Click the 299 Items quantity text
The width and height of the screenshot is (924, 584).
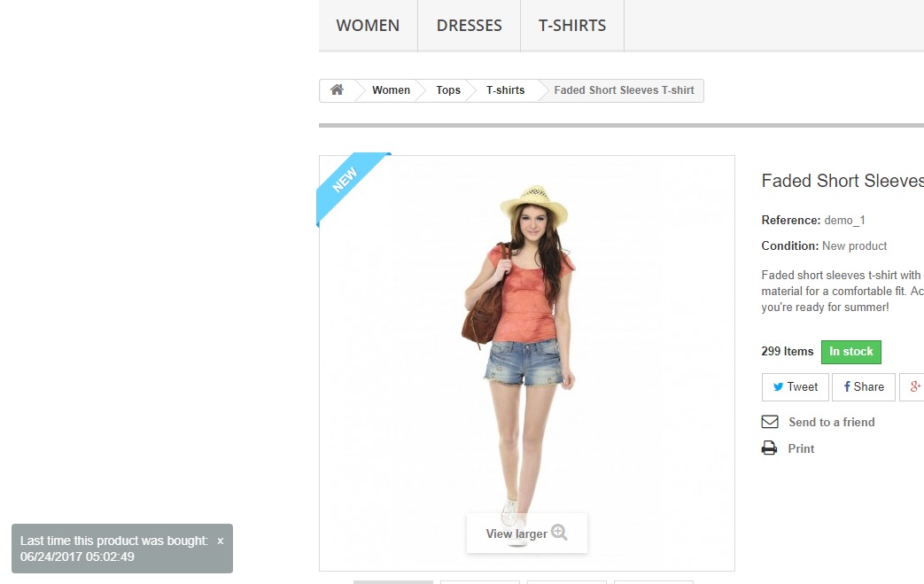click(x=788, y=351)
